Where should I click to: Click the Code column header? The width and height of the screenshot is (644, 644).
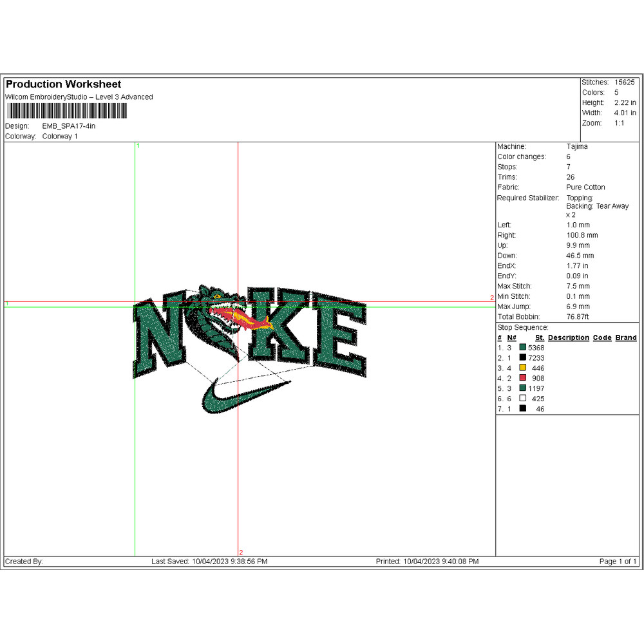pos(601,337)
